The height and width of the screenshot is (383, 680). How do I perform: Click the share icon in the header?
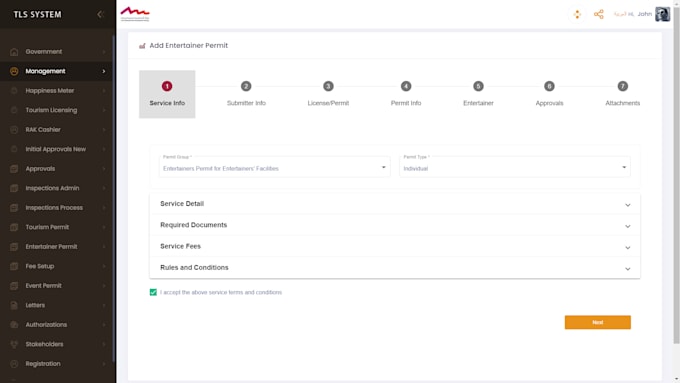tap(598, 14)
